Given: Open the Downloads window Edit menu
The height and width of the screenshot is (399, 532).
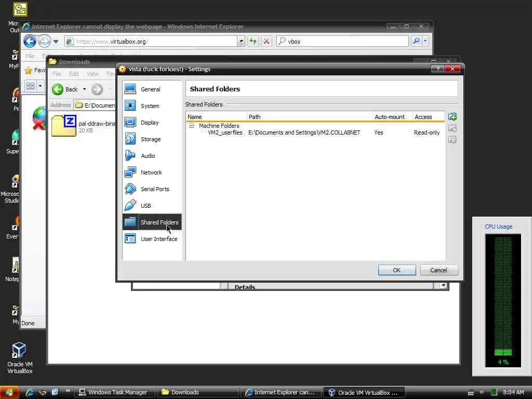Looking at the screenshot, I should click(74, 74).
